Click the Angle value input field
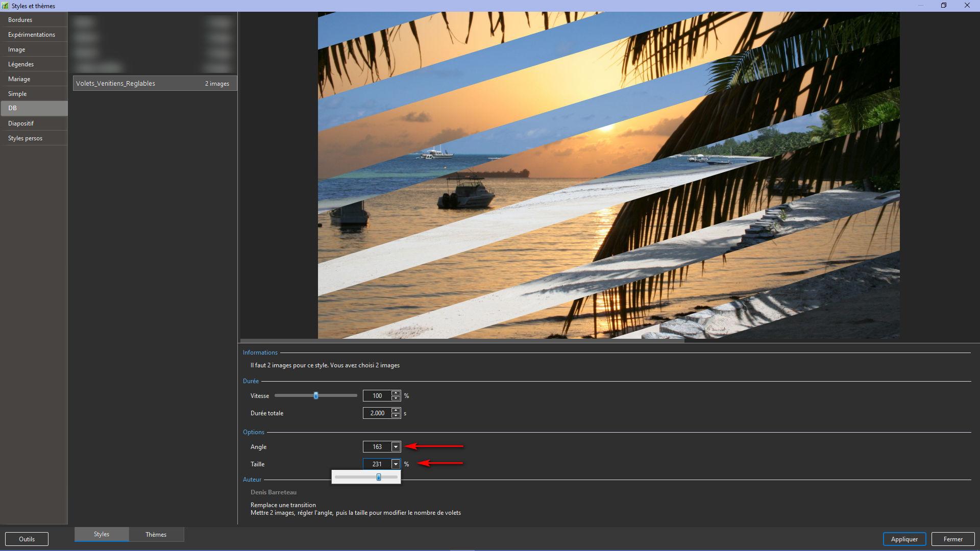The height and width of the screenshot is (551, 980). (x=377, y=447)
